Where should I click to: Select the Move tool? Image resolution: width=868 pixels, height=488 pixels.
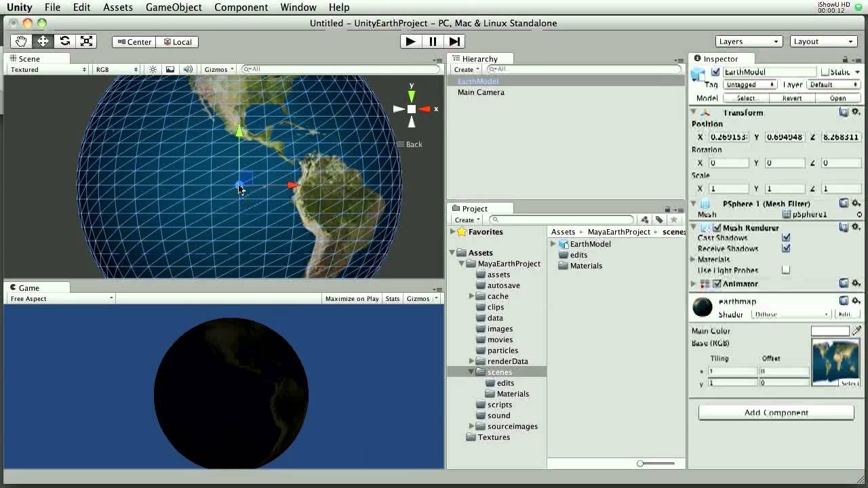tap(43, 41)
